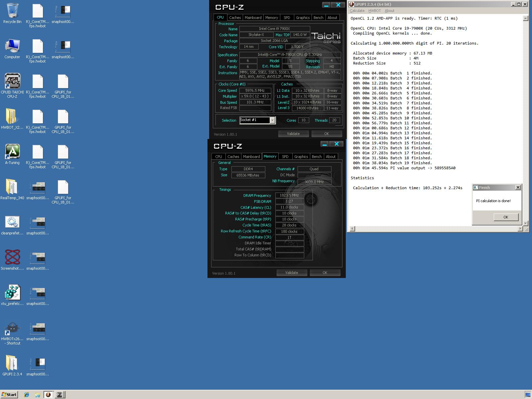Switch to GPUPI taskbar button
The height and width of the screenshot is (399, 532).
48,395
